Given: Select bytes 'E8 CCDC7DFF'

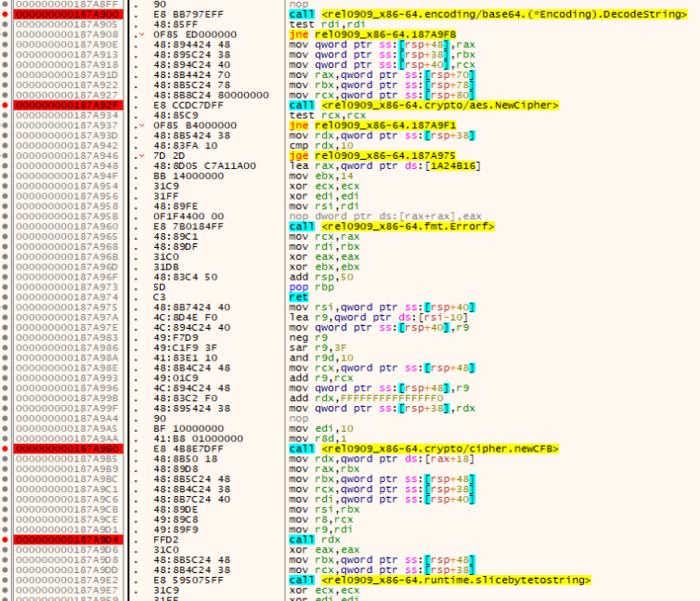Looking at the screenshot, I should point(188,106).
